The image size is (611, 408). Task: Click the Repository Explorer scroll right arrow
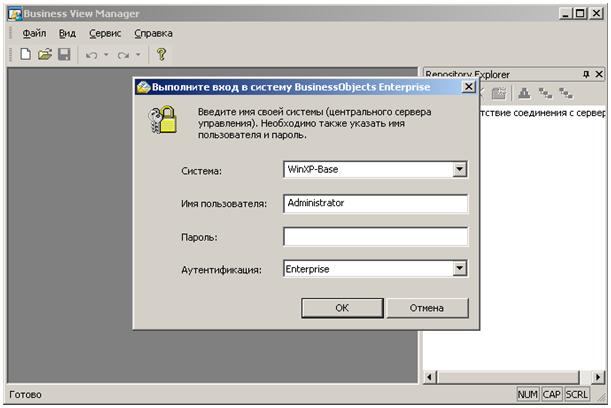pos(598,377)
